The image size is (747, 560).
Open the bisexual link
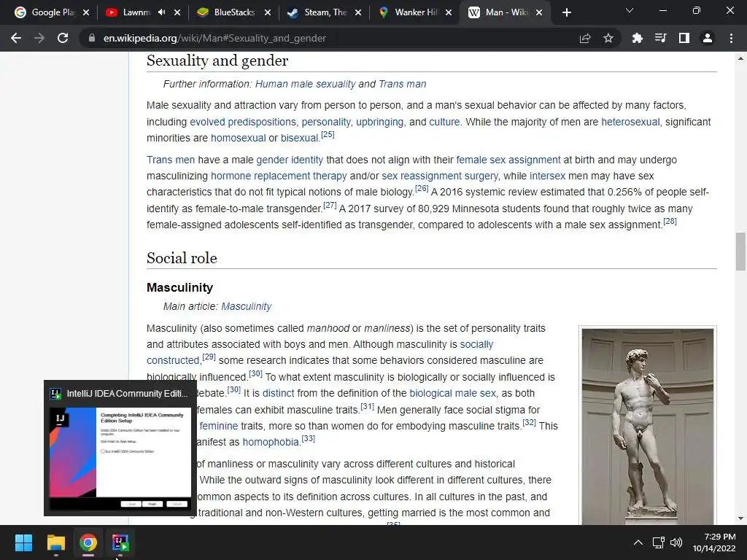coord(299,138)
